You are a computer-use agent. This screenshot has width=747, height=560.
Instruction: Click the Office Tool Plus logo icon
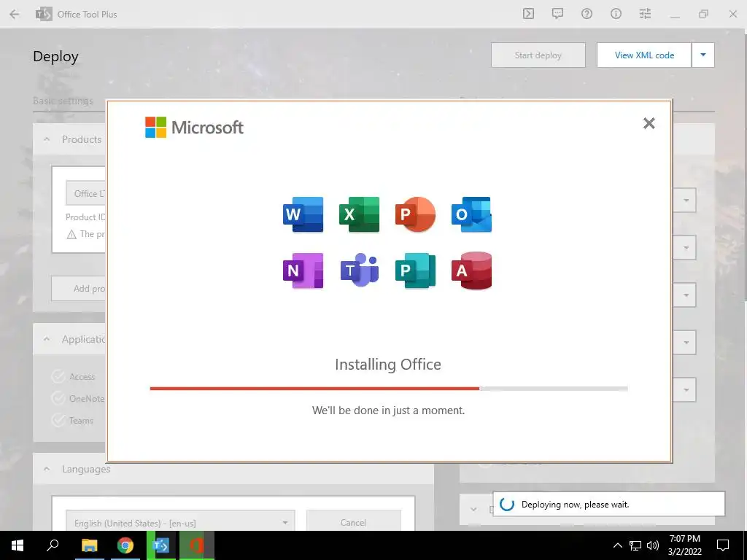[x=43, y=15]
